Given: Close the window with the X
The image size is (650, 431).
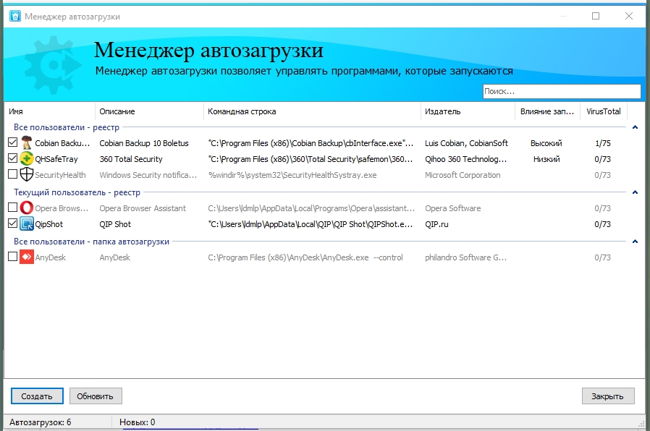Looking at the screenshot, I should (x=628, y=16).
